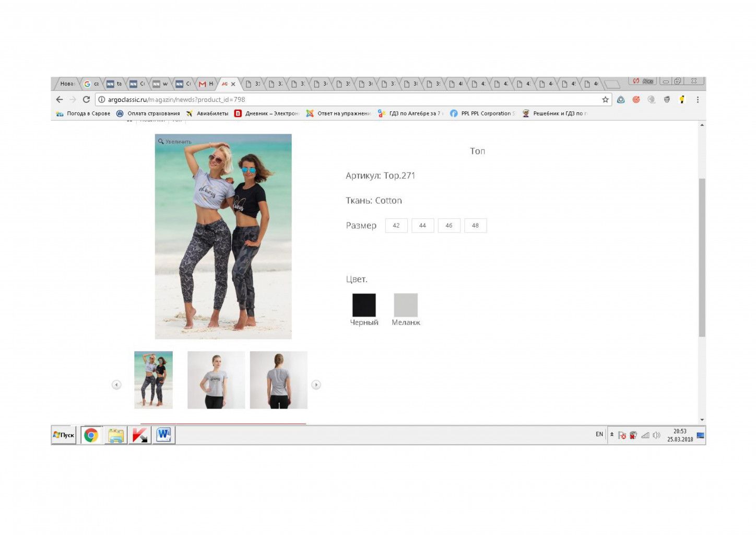This screenshot has width=756, height=535.
Task: Open the Chrome three-dot menu
Action: 698,99
